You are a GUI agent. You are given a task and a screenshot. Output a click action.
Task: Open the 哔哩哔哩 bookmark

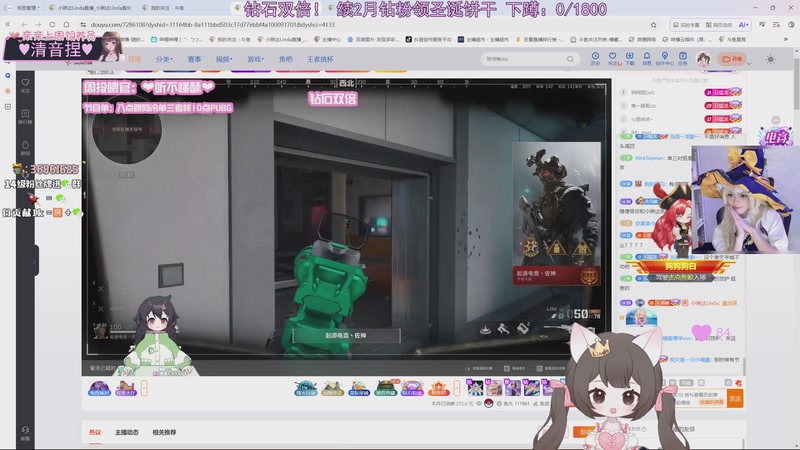coord(177,39)
